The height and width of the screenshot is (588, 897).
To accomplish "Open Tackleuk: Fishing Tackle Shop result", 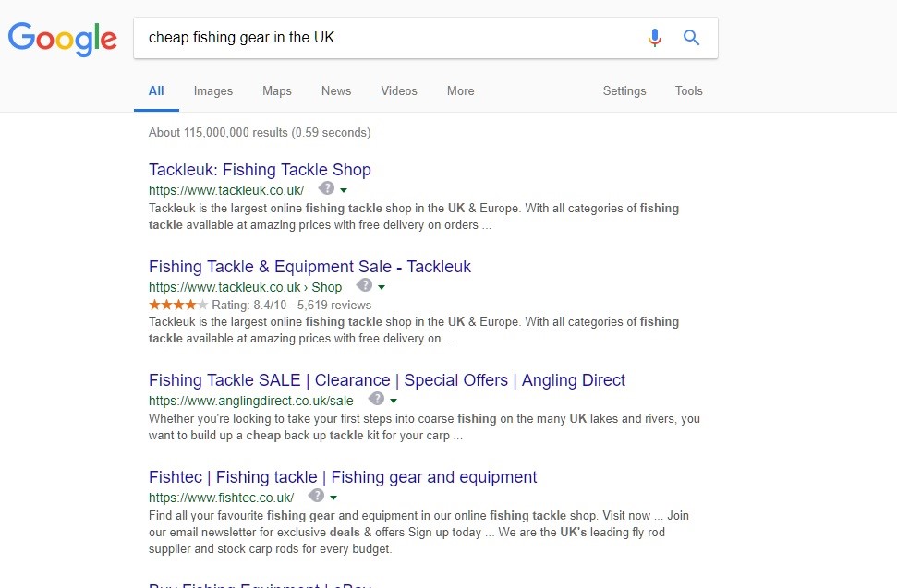I will (260, 170).
